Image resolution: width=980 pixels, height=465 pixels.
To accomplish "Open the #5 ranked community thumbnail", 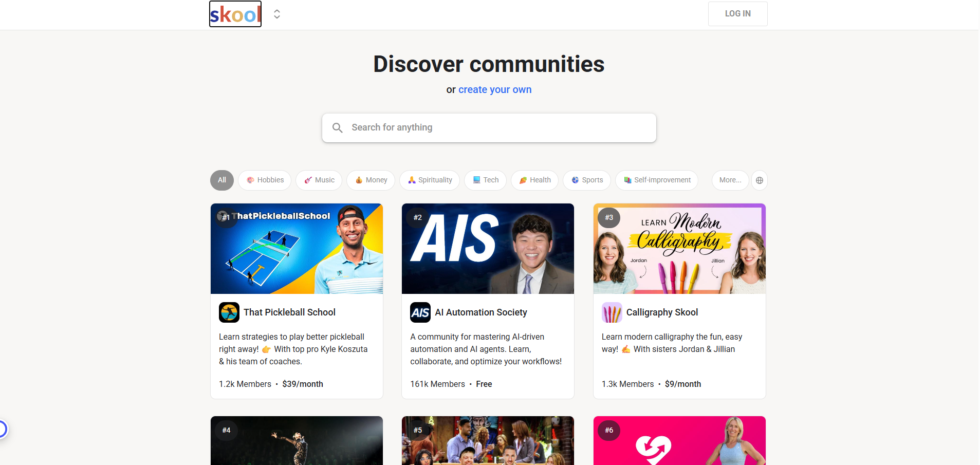I will [x=488, y=441].
